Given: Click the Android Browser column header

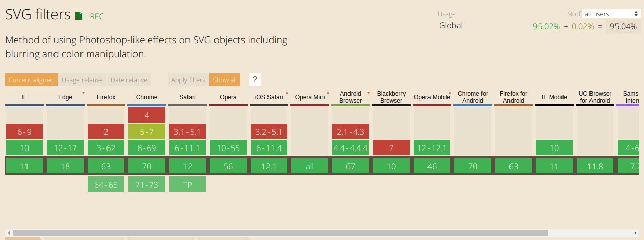Looking at the screenshot, I should click(x=351, y=97).
